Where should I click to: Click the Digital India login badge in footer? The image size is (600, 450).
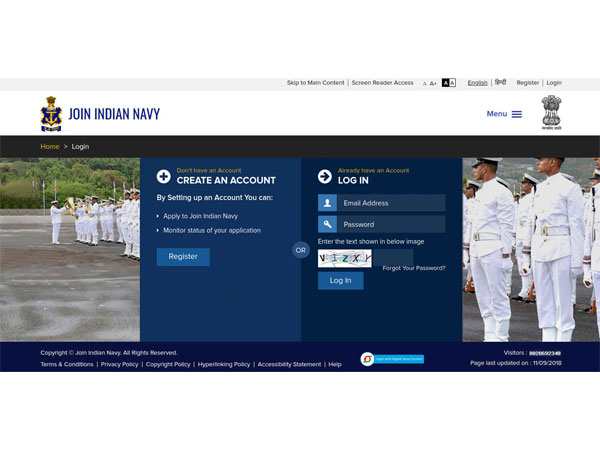[x=392, y=359]
